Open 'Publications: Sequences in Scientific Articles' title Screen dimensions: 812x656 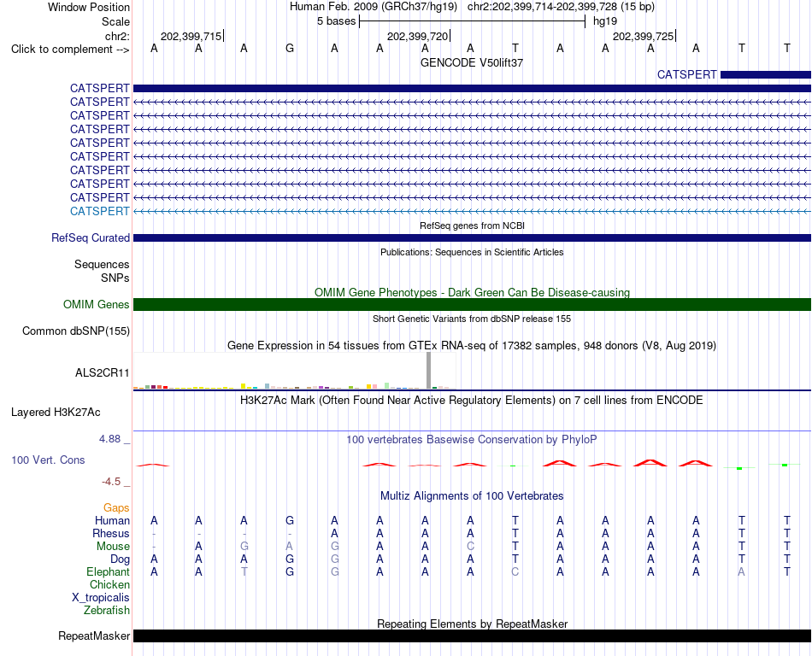pyautogui.click(x=472, y=252)
